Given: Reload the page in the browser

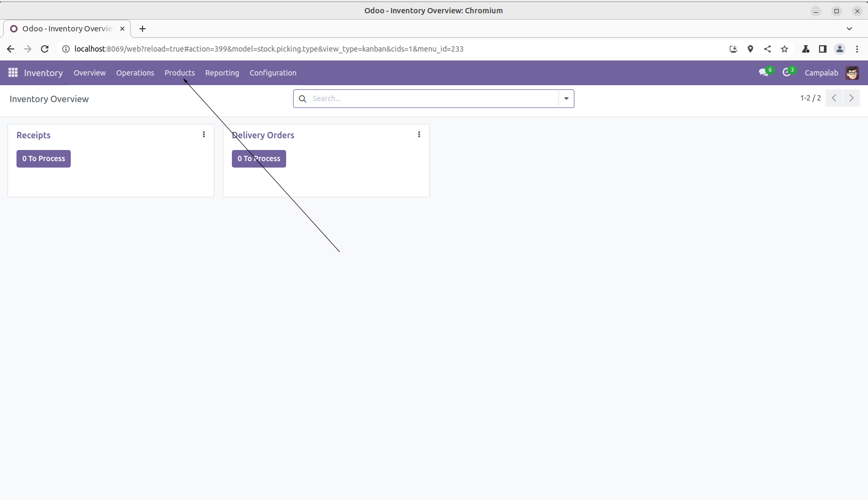Looking at the screenshot, I should (x=45, y=49).
